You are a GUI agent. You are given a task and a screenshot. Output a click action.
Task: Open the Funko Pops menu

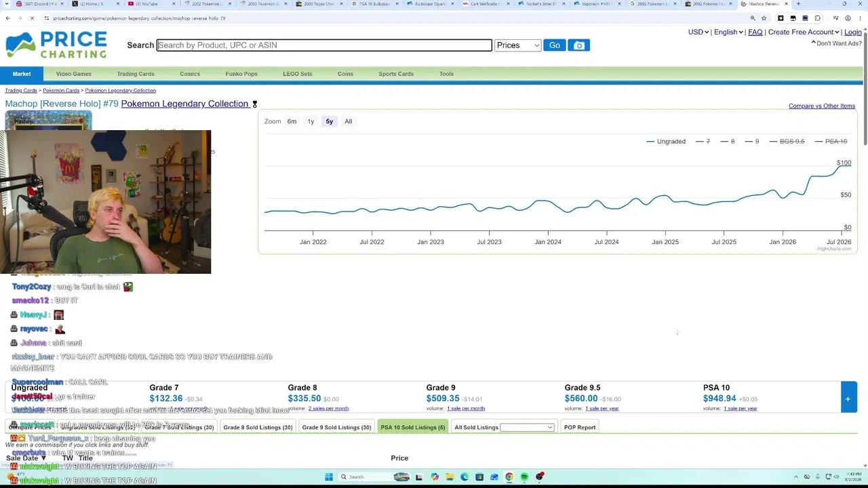point(241,74)
